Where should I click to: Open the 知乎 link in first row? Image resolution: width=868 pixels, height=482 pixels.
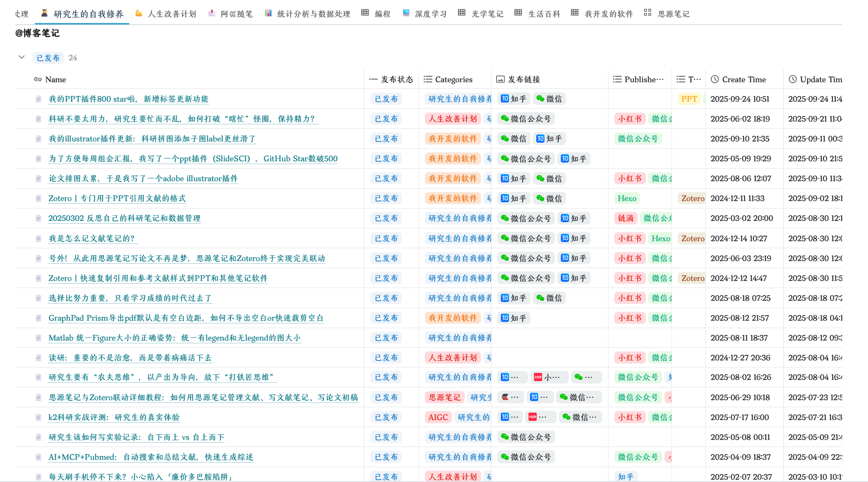pyautogui.click(x=514, y=99)
